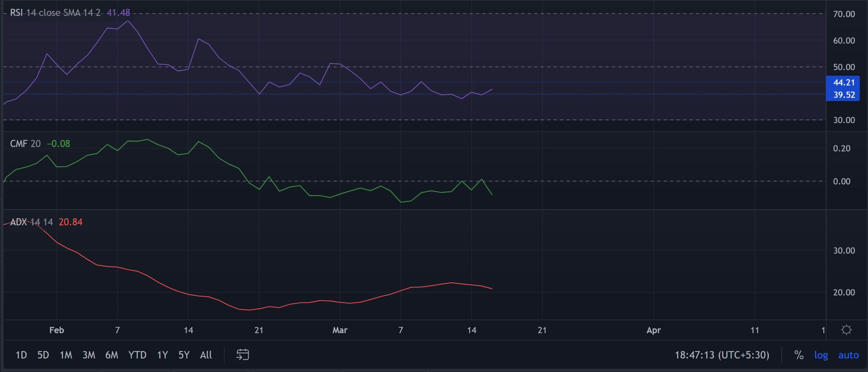Click the CMF 20 indicator legend
This screenshot has height=372, width=868.
tap(25, 144)
